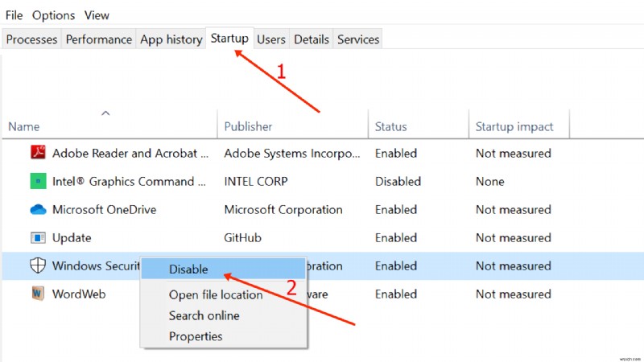Screen dimensions: 644x362
Task: Select the Intel® Graphics Command row name
Action: click(x=129, y=182)
